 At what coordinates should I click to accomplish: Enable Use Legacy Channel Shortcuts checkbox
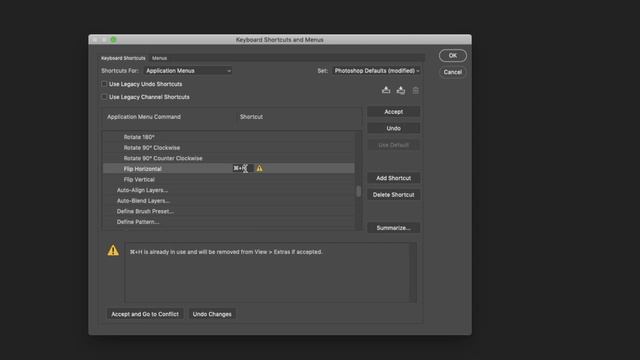click(x=104, y=97)
